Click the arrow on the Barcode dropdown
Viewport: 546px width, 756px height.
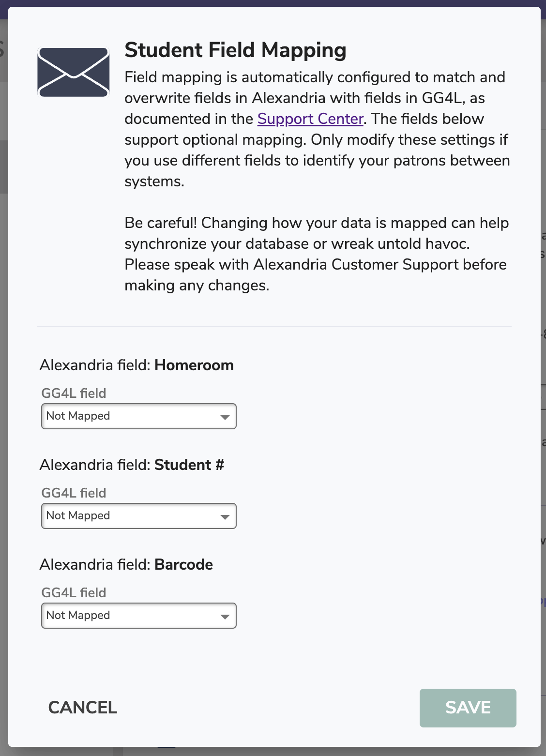(225, 617)
